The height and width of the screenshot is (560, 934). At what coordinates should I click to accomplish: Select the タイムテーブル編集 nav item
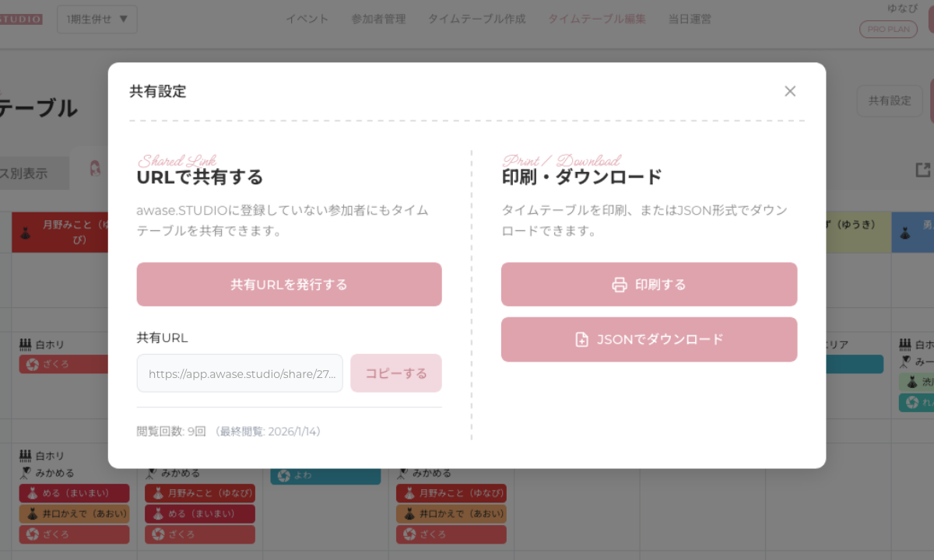pos(597,19)
